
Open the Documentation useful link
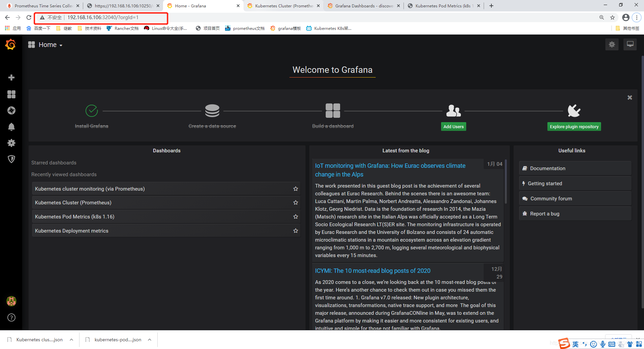click(x=575, y=168)
